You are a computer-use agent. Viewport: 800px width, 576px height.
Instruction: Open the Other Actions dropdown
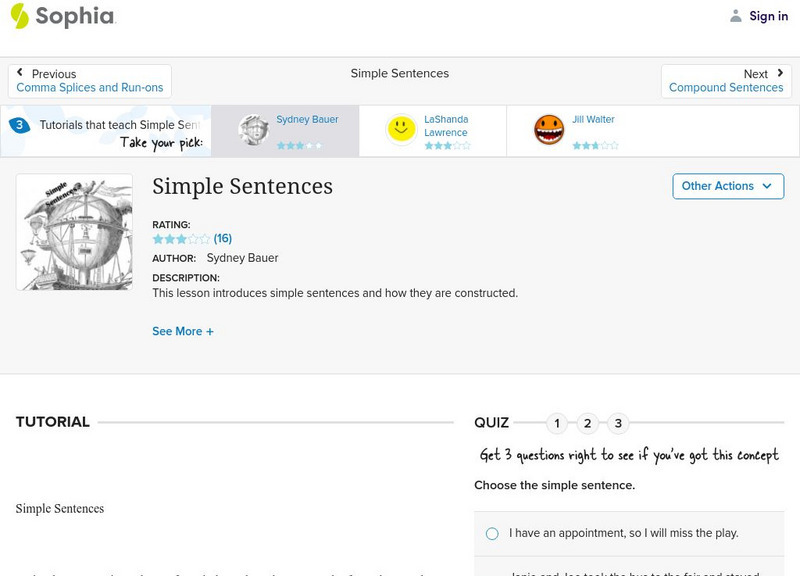727,186
